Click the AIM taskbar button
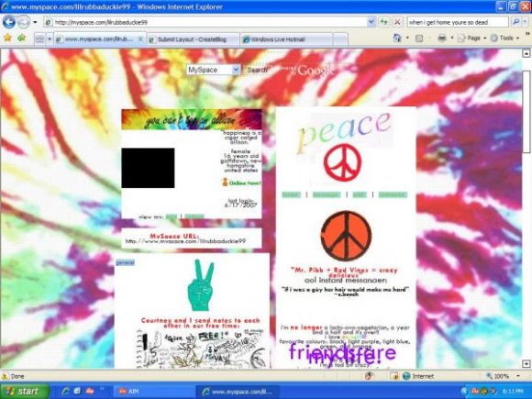This screenshot has height=399, width=532. pyautogui.click(x=153, y=392)
